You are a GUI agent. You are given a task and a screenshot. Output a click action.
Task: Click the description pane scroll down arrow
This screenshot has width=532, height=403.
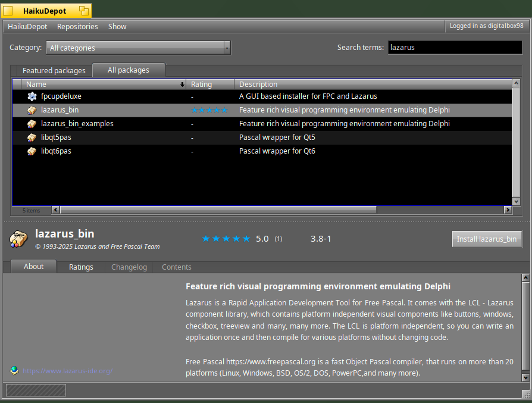click(525, 377)
